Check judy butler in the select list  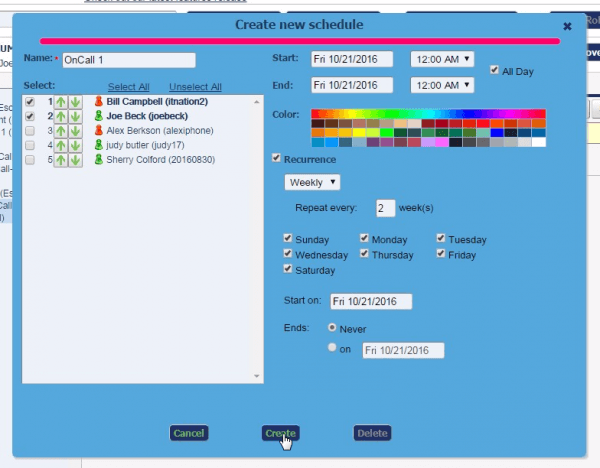click(30, 145)
